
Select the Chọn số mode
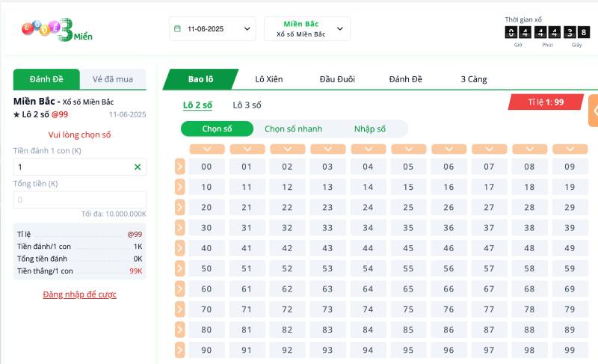[x=217, y=129]
